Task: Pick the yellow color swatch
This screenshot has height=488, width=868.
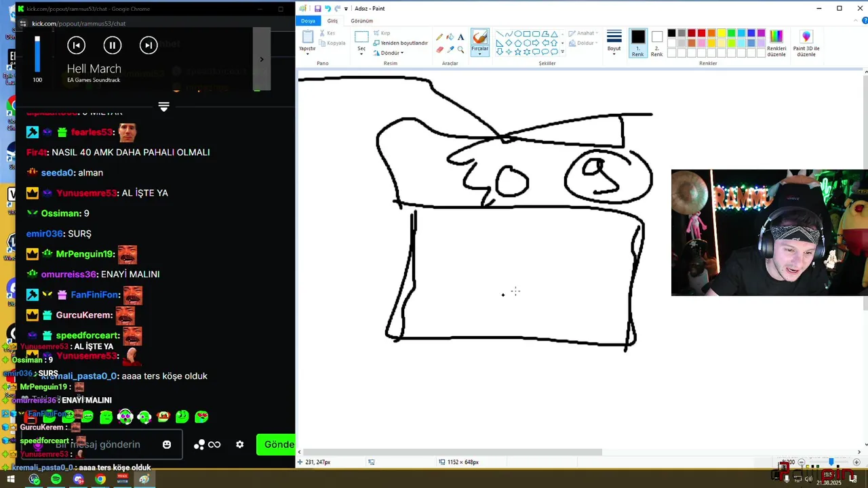Action: (721, 33)
